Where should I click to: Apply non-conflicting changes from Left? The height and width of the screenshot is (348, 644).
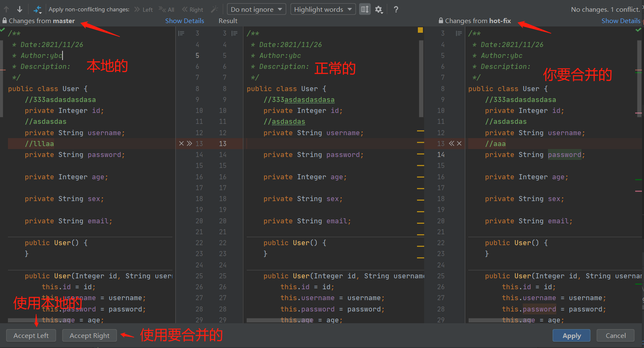tap(143, 10)
